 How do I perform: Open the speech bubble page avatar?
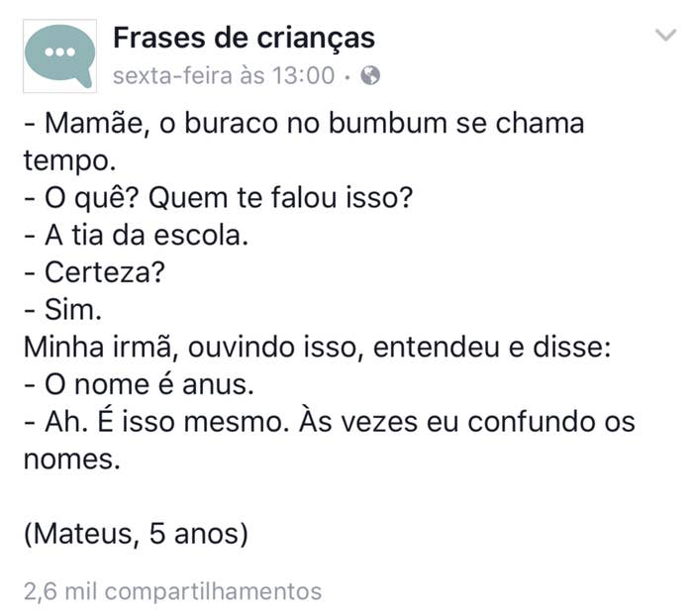pos(59,56)
